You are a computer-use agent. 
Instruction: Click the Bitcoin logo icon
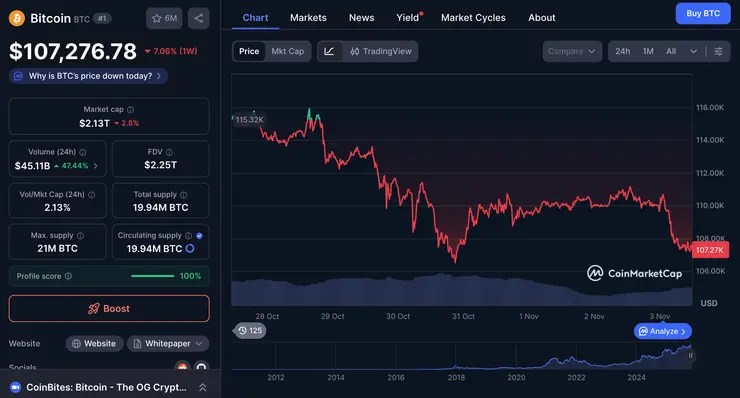[17, 18]
